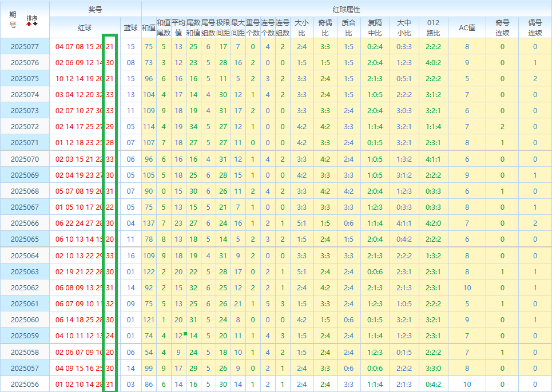Click 偶号连续 value 2 in row 2025075
552x392 pixels.
click(535, 79)
